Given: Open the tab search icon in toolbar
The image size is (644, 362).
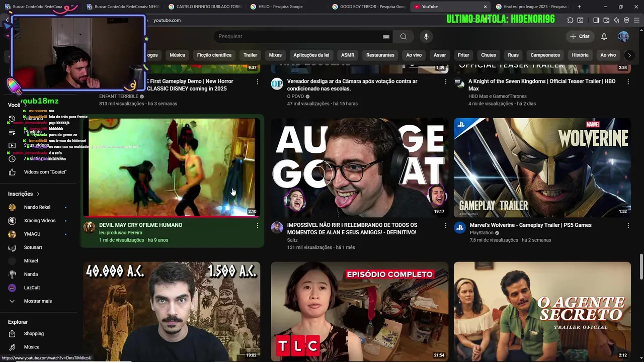Looking at the screenshot, I should (x=580, y=20).
